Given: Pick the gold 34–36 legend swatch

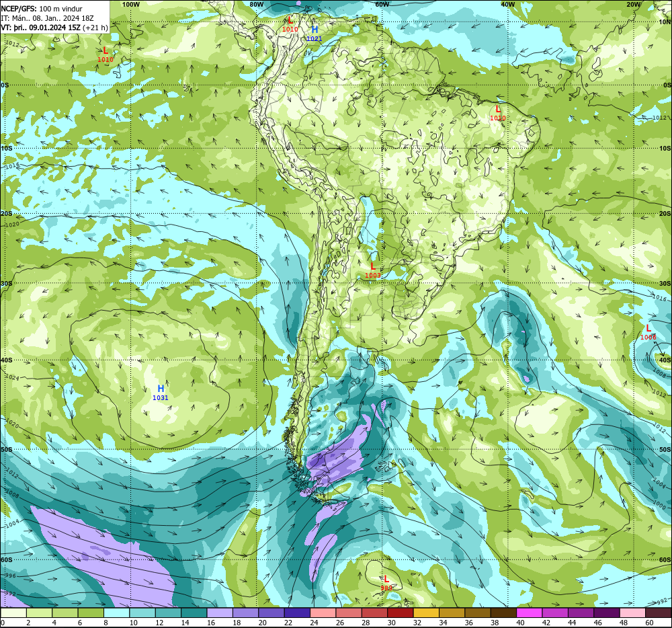Looking at the screenshot, I should pyautogui.click(x=452, y=613).
